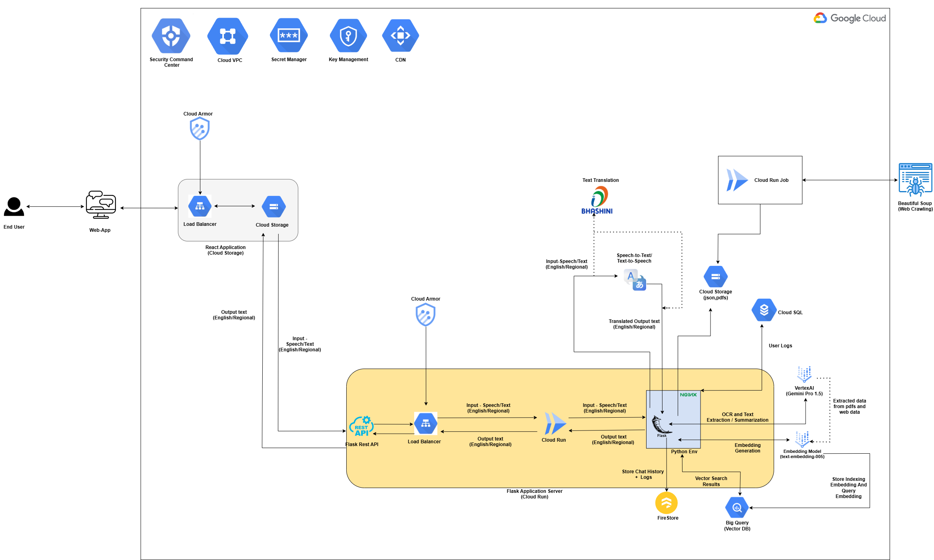Select the Cloud VPC hexagon icon

(x=228, y=36)
